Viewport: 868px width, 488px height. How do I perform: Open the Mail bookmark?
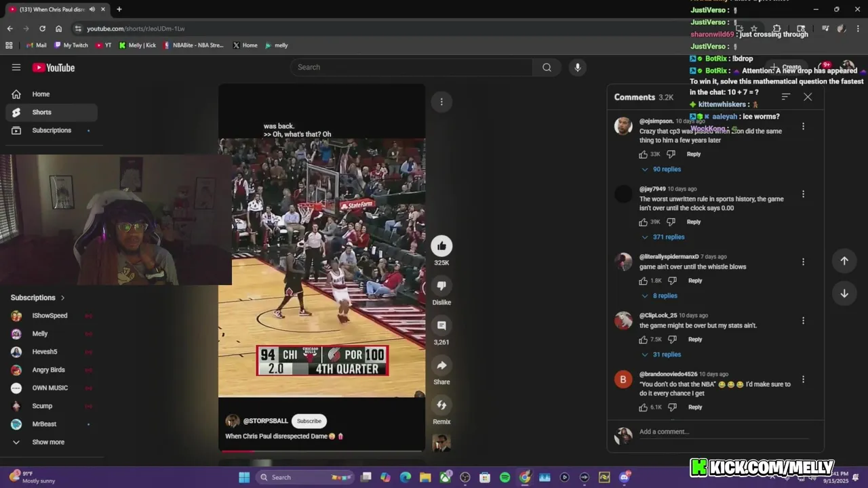[x=37, y=45]
